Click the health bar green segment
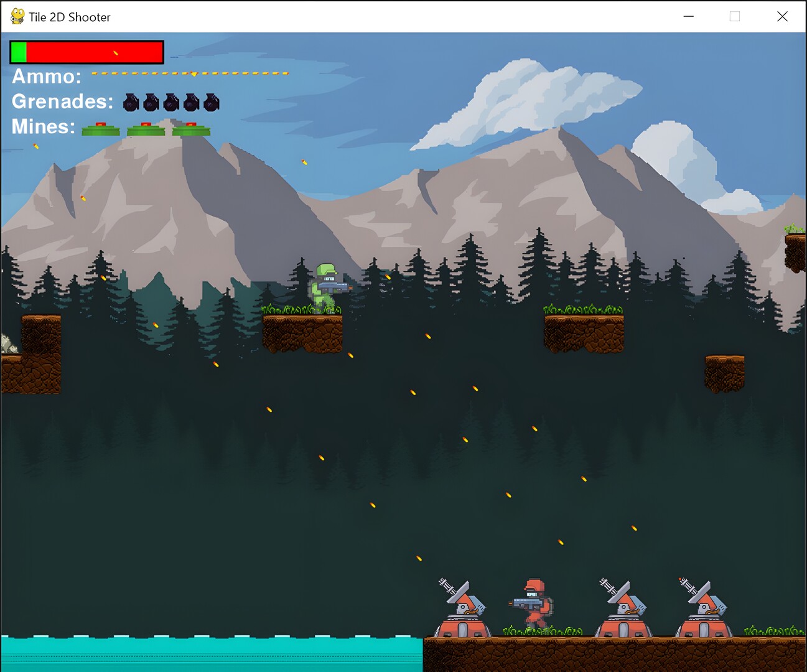The image size is (807, 672). coord(19,52)
